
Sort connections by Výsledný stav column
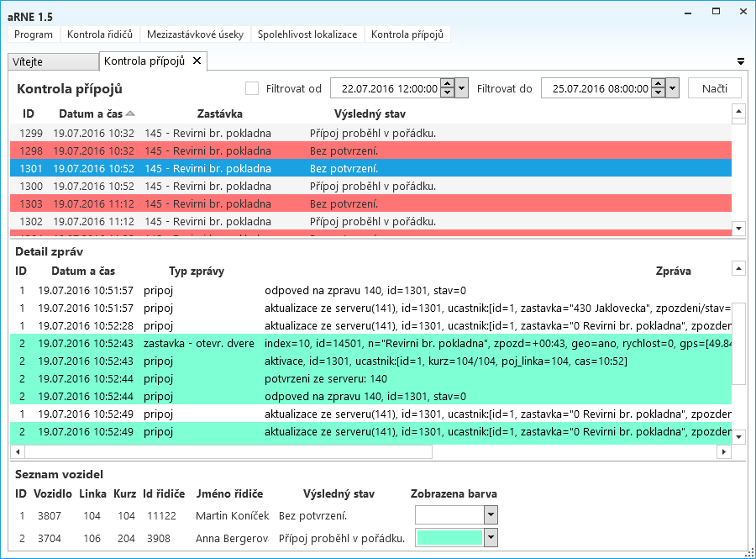click(370, 113)
